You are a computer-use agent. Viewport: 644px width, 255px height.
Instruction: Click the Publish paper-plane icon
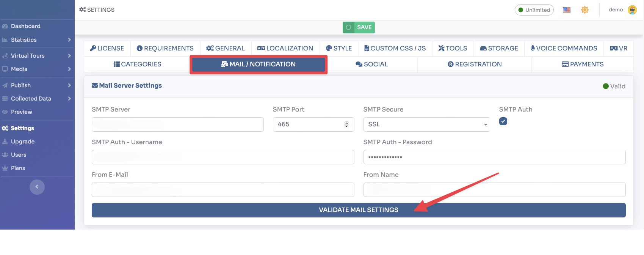pyautogui.click(x=5, y=85)
